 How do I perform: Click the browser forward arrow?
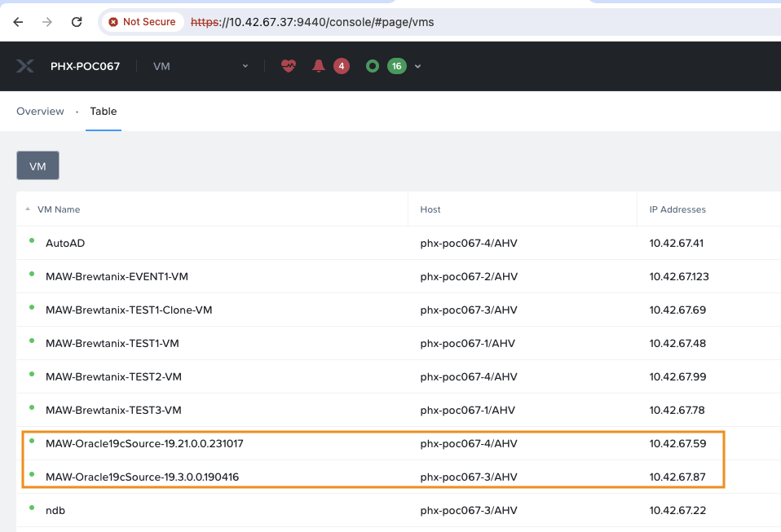click(47, 22)
